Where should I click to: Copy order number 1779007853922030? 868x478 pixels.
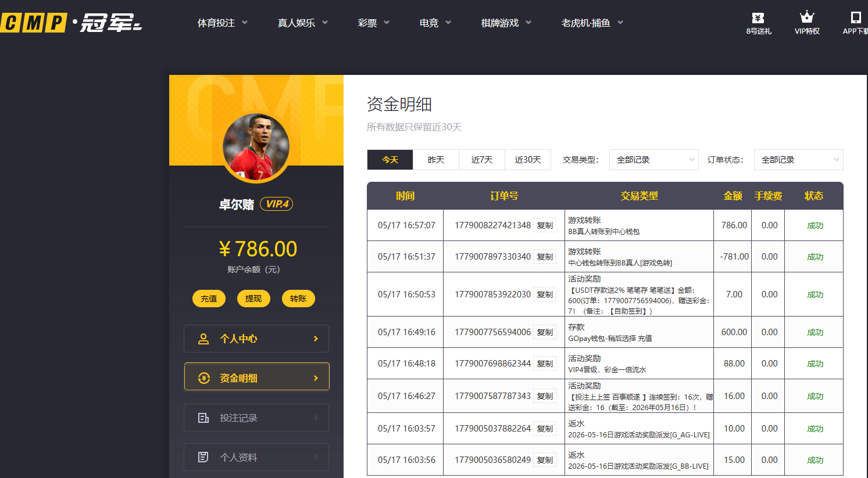point(545,294)
